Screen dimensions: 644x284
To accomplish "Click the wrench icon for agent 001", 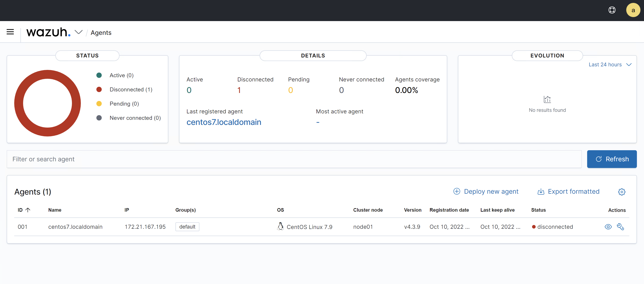I will coord(620,227).
